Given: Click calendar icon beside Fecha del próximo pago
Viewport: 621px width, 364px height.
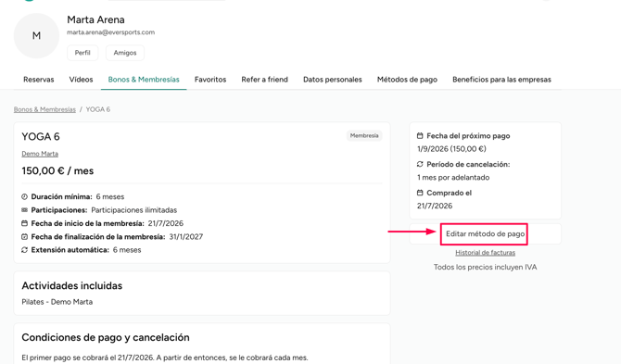Looking at the screenshot, I should coord(420,136).
